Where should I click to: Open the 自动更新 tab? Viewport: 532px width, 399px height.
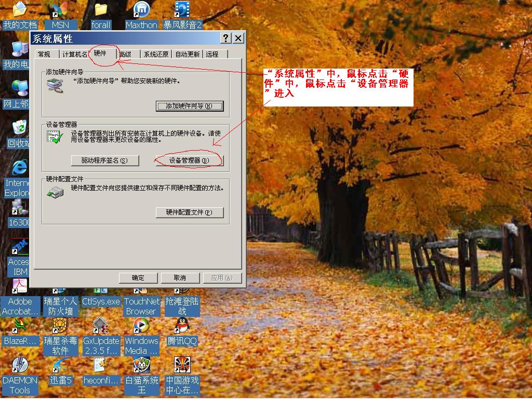[x=187, y=54]
